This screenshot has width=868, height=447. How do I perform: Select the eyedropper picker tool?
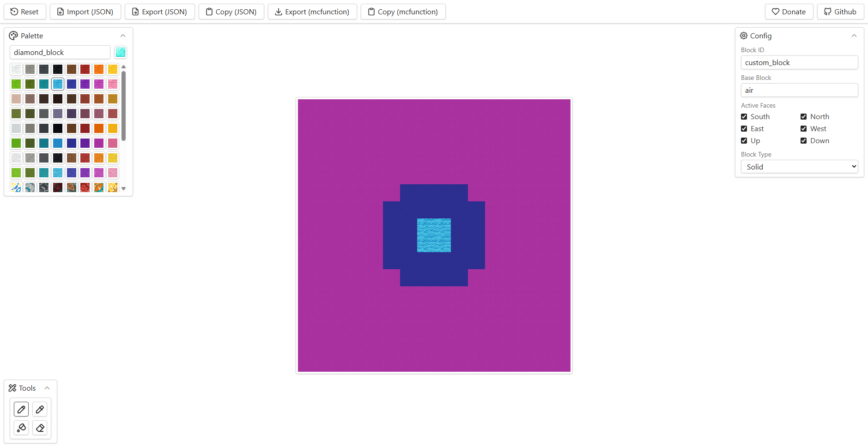pyautogui.click(x=40, y=409)
